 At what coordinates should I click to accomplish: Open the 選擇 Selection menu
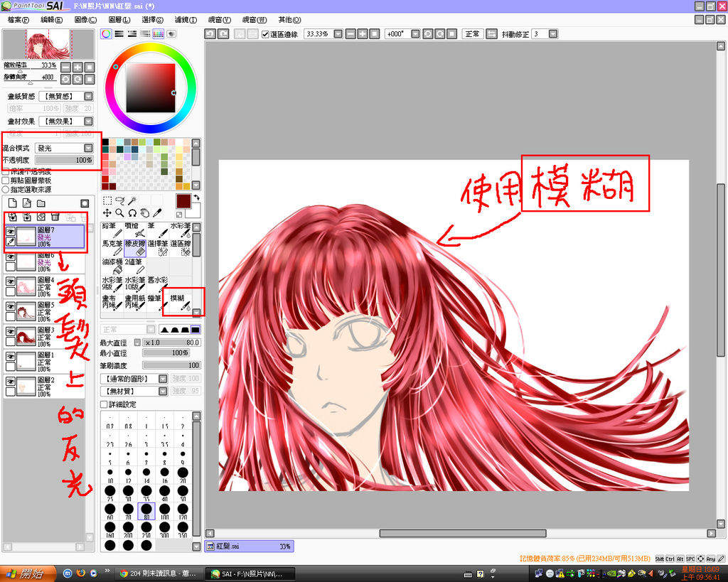pyautogui.click(x=153, y=19)
